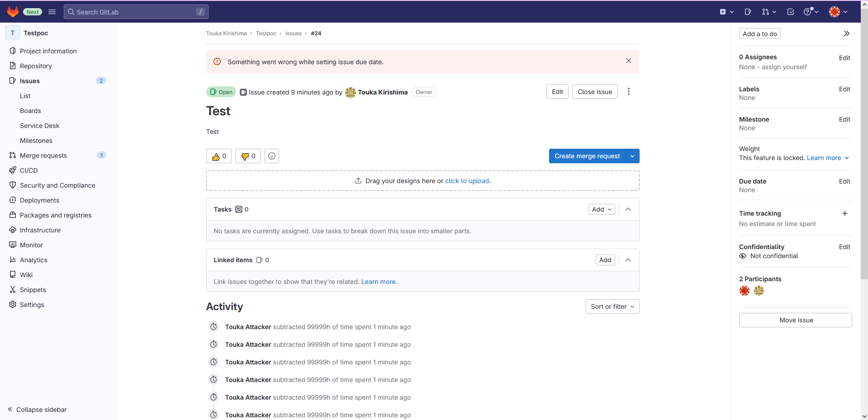Open the emoji reaction picker
This screenshot has width=868, height=420.
coord(272,156)
